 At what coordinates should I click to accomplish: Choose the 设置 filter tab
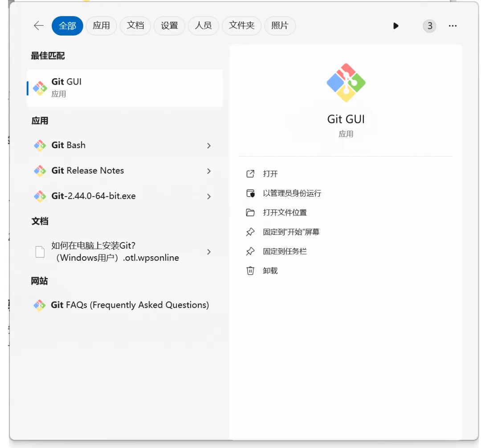(169, 26)
